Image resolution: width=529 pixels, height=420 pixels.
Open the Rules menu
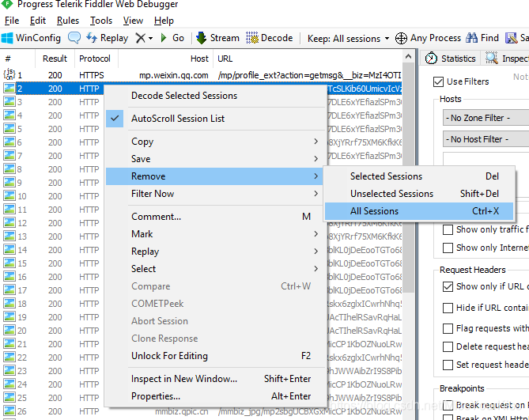click(x=68, y=21)
